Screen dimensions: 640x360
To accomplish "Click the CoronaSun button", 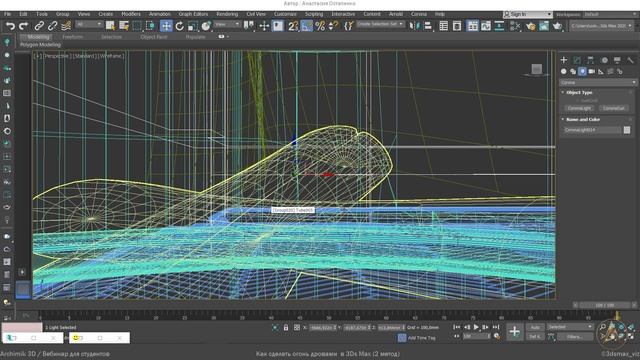I will (613, 109).
